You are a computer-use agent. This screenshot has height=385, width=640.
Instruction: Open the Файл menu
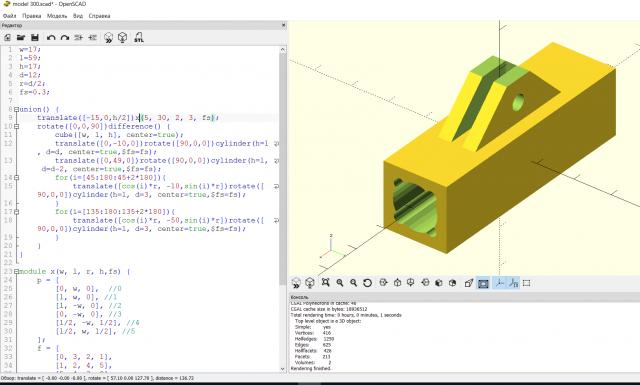pyautogui.click(x=10, y=16)
